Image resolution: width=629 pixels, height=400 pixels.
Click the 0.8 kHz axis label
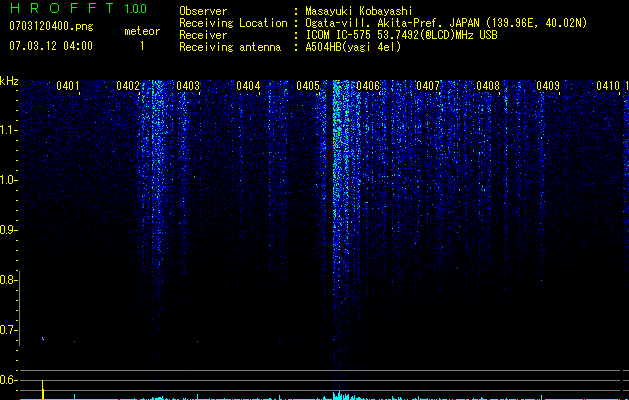click(x=8, y=280)
